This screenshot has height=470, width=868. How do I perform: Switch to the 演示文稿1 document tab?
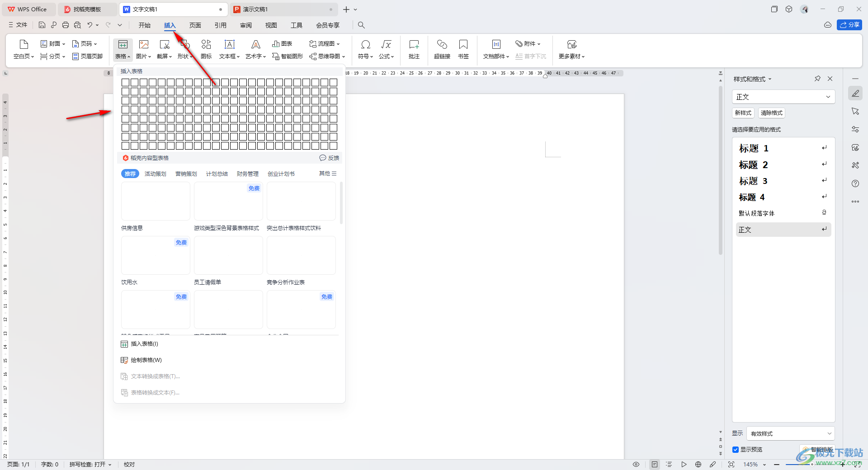point(284,9)
